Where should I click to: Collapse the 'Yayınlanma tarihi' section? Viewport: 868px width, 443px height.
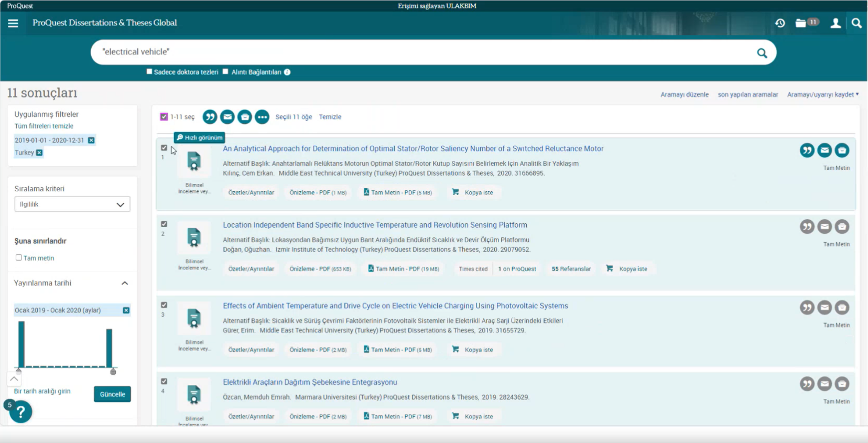pyautogui.click(x=125, y=283)
